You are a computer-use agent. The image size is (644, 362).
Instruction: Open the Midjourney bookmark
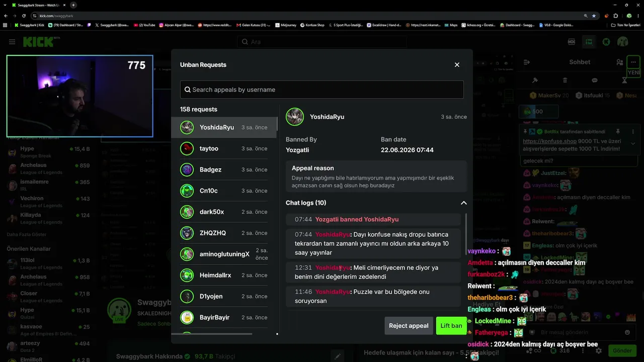(x=285, y=25)
